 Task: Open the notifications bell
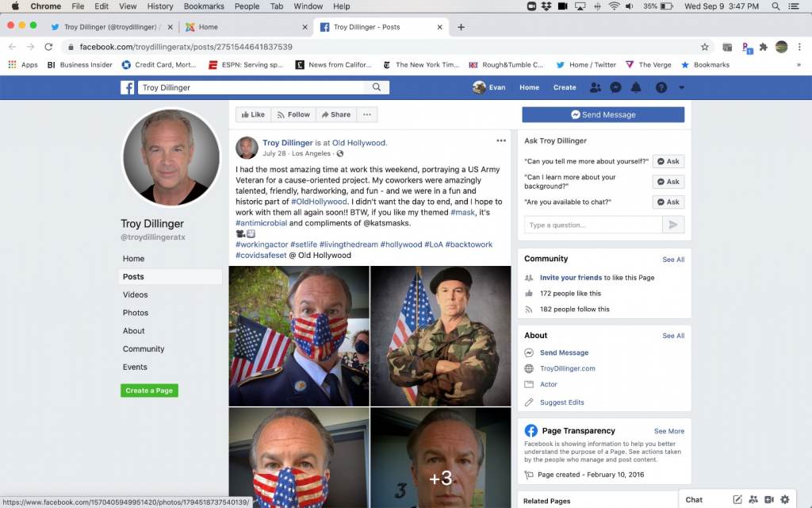click(x=636, y=87)
